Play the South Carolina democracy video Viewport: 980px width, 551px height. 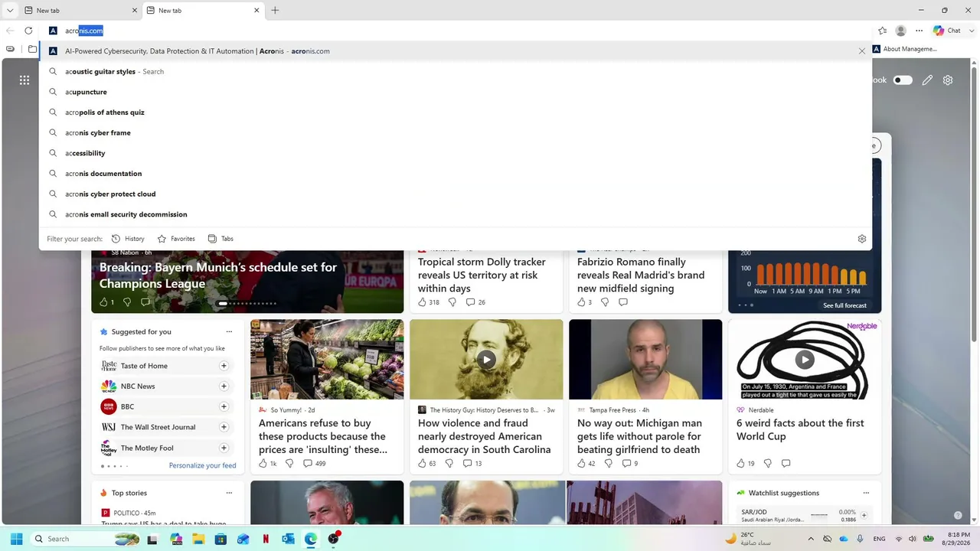pyautogui.click(x=486, y=359)
